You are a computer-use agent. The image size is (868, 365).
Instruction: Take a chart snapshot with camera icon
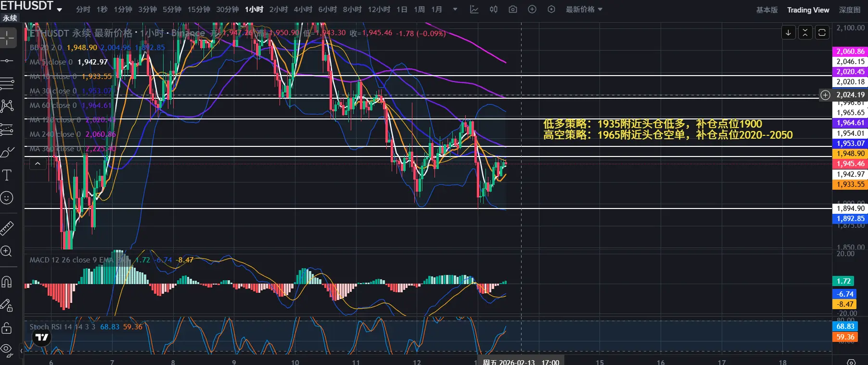[513, 9]
